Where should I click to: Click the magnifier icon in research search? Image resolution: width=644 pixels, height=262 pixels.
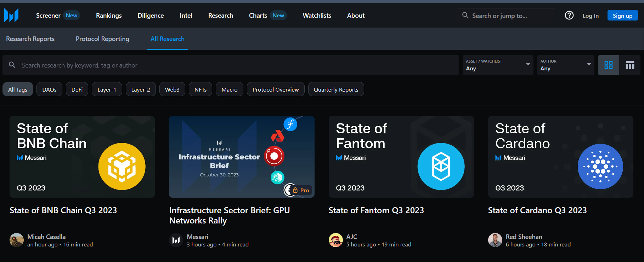click(12, 65)
